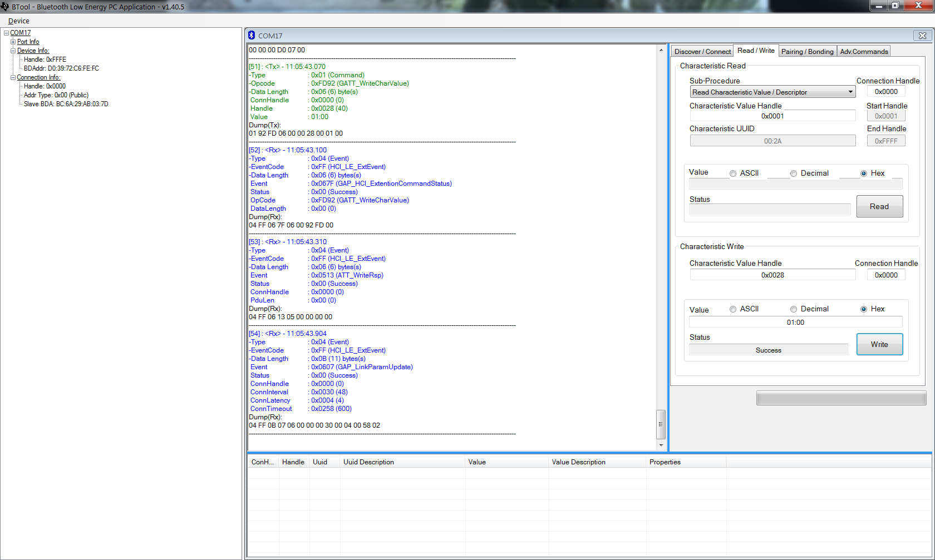Close the BTool application window
Viewport: 935px width, 560px height.
click(x=918, y=6)
